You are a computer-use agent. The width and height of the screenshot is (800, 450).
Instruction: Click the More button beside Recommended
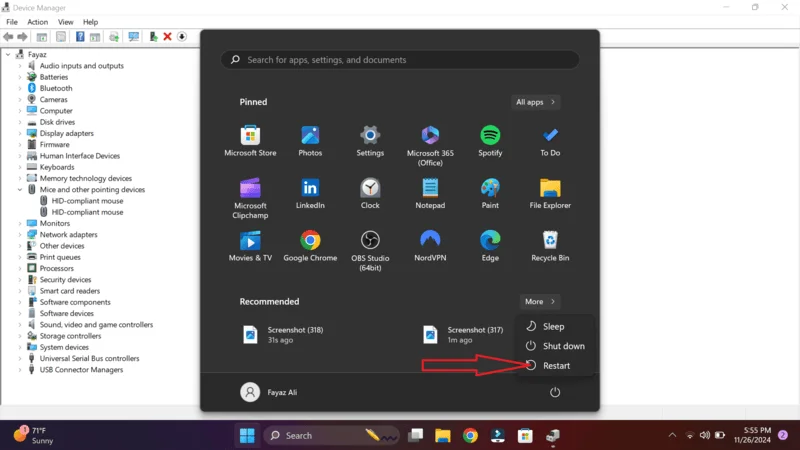540,302
